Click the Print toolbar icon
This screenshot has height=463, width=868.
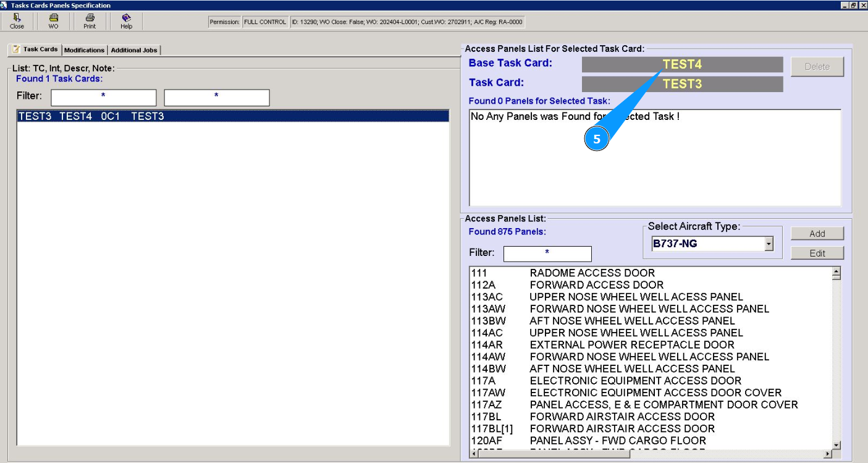pyautogui.click(x=90, y=22)
